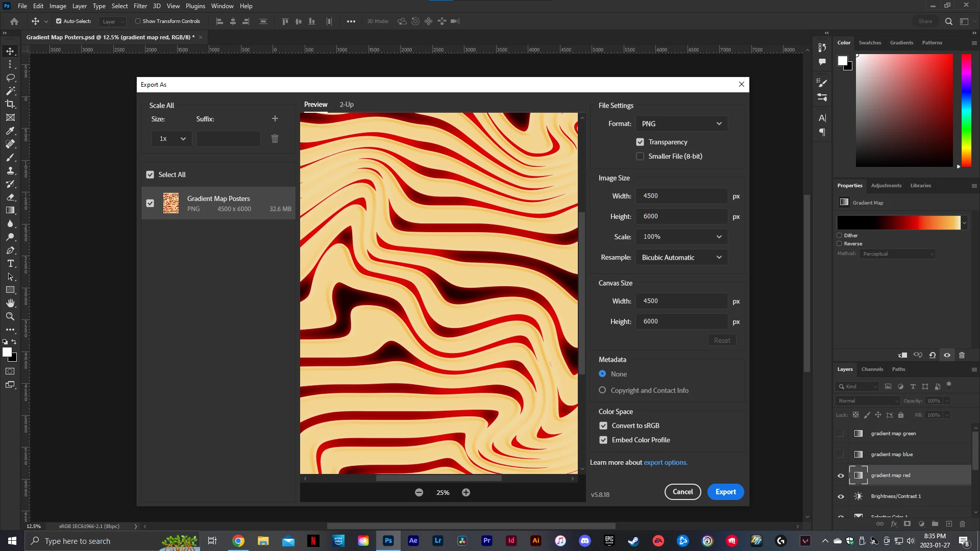The image size is (980, 551).
Task: Switch to the 2-Up preview tab
Action: (x=347, y=105)
